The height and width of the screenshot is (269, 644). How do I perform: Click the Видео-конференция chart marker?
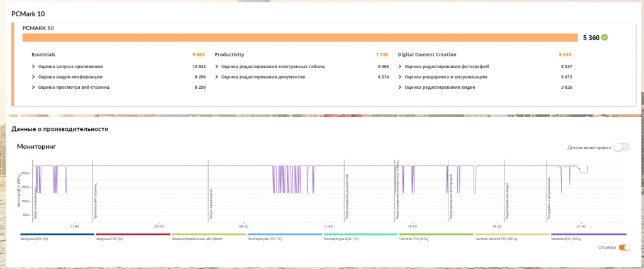[35, 202]
